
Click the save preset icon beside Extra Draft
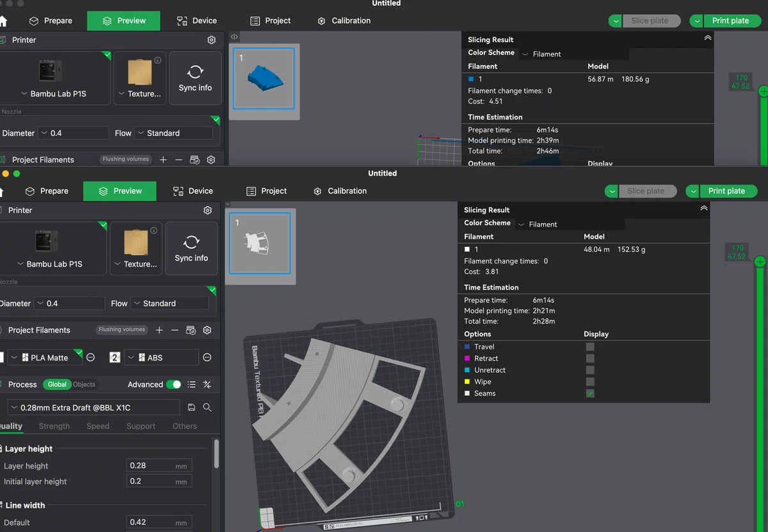[191, 407]
